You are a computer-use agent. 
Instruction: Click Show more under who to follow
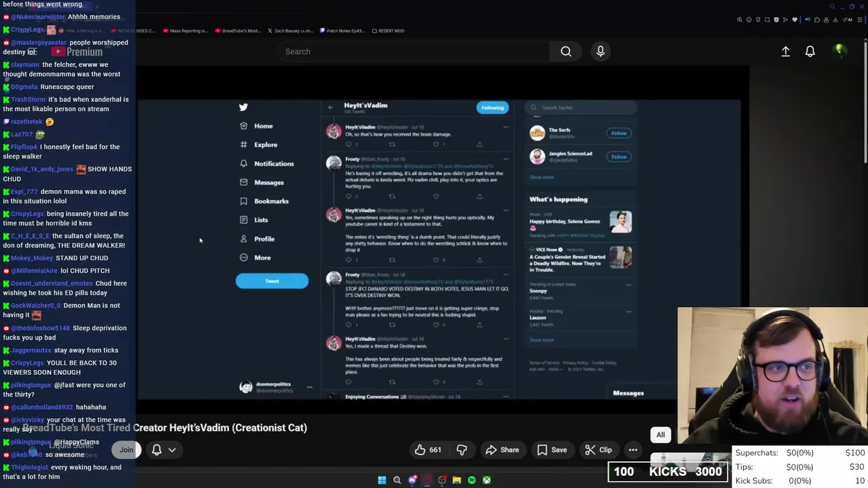pos(542,178)
